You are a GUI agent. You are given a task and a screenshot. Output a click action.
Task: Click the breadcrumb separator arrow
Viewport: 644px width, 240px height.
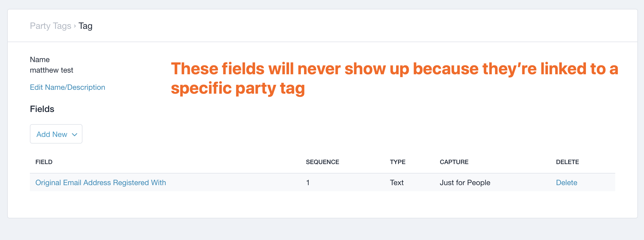(75, 26)
